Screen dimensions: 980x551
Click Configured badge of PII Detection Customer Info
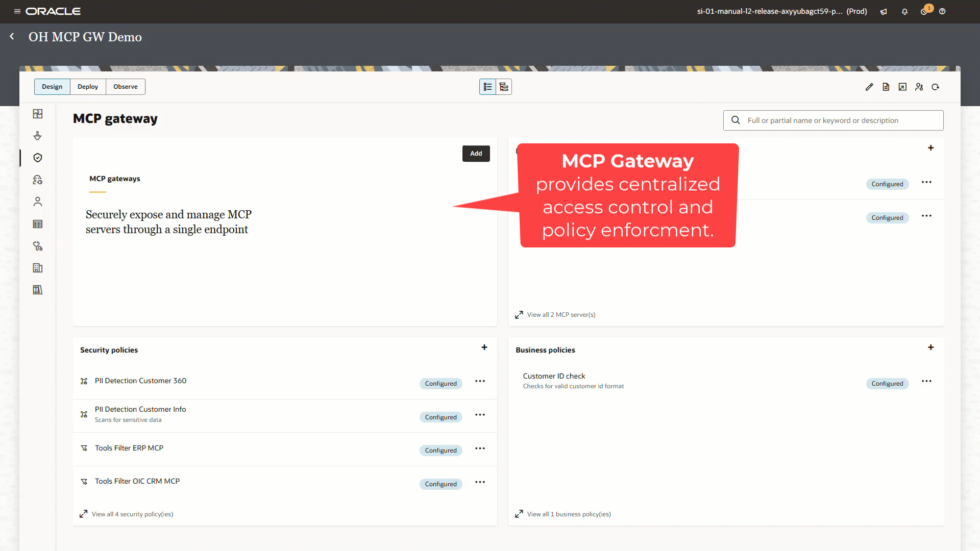441,417
